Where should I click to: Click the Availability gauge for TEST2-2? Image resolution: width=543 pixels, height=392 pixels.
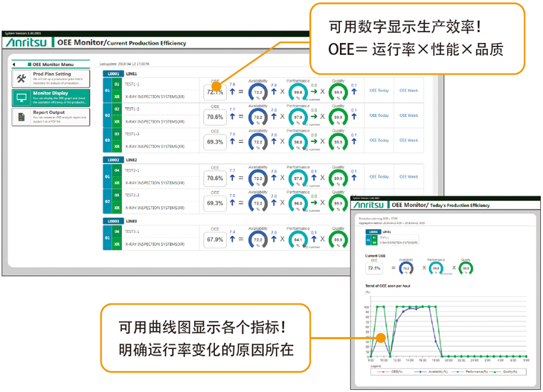(x=258, y=203)
